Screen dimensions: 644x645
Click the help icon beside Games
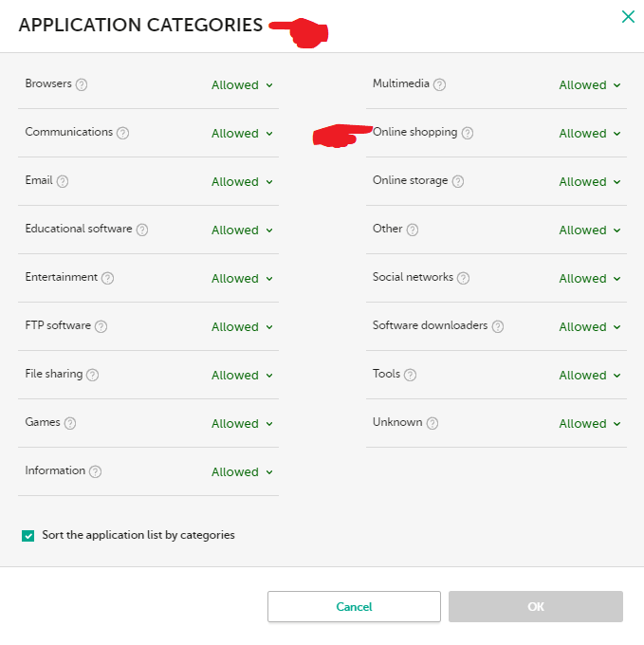[x=70, y=423]
